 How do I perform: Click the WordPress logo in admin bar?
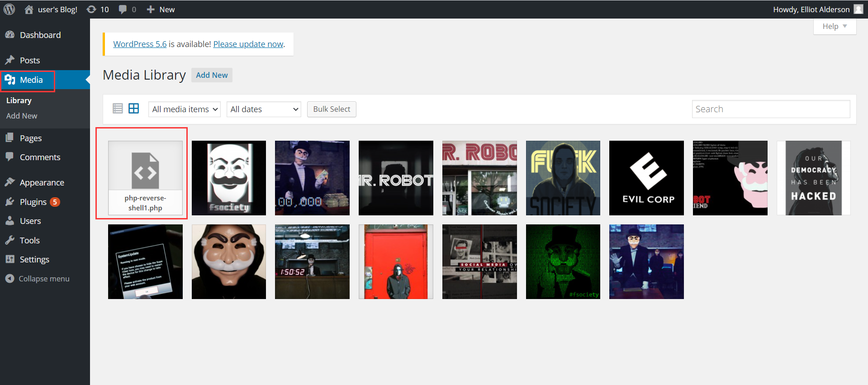click(x=9, y=9)
